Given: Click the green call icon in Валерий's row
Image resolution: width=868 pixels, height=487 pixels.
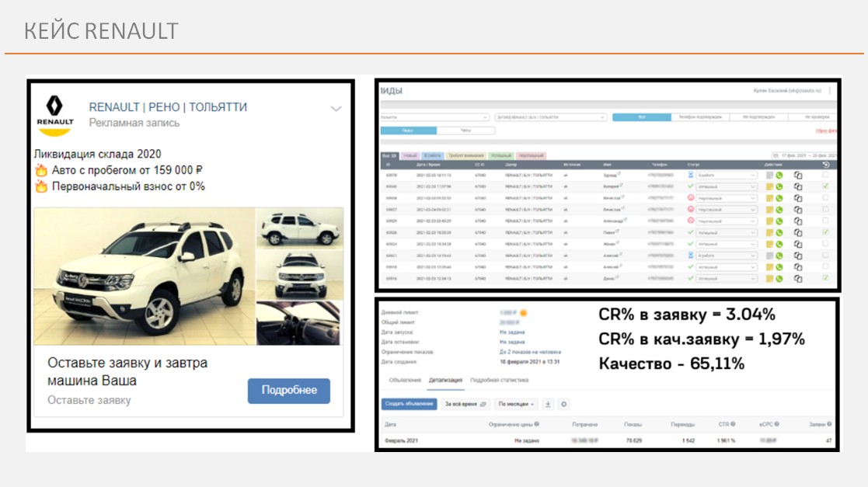Looking at the screenshot, I should click(779, 186).
